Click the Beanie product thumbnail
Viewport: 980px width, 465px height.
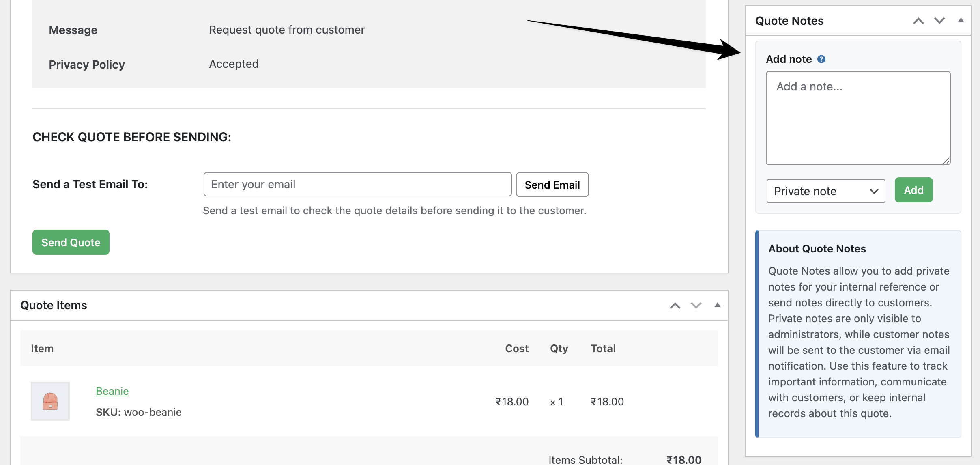point(50,401)
